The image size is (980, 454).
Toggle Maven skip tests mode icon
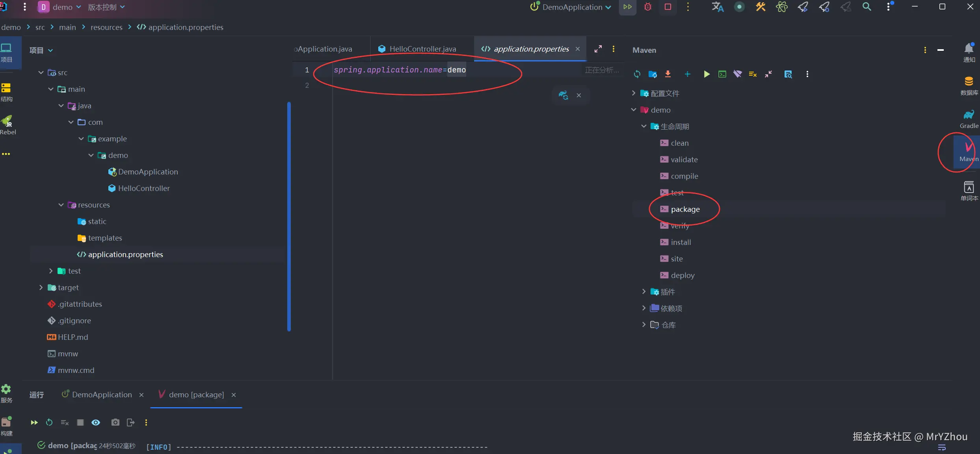[753, 74]
